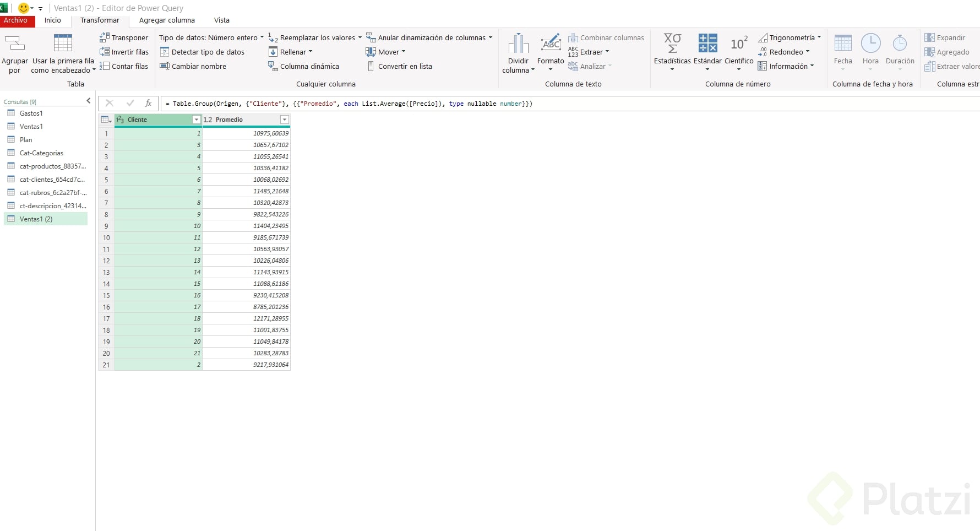This screenshot has width=980, height=531.
Task: Switch to the Inicio tab
Action: click(53, 20)
